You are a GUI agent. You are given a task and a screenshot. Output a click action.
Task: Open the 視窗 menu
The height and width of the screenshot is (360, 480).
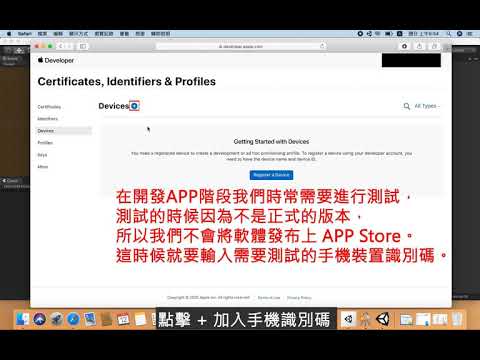point(140,34)
